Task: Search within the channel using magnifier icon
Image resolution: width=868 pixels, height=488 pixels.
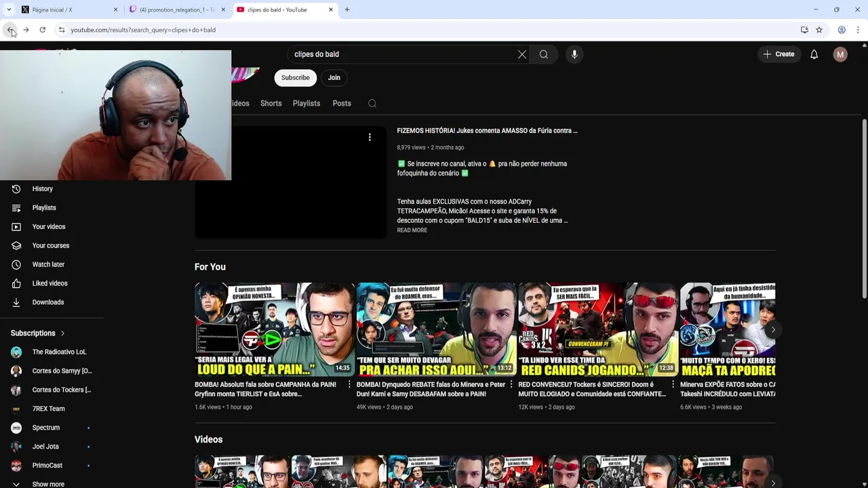Action: tap(372, 104)
